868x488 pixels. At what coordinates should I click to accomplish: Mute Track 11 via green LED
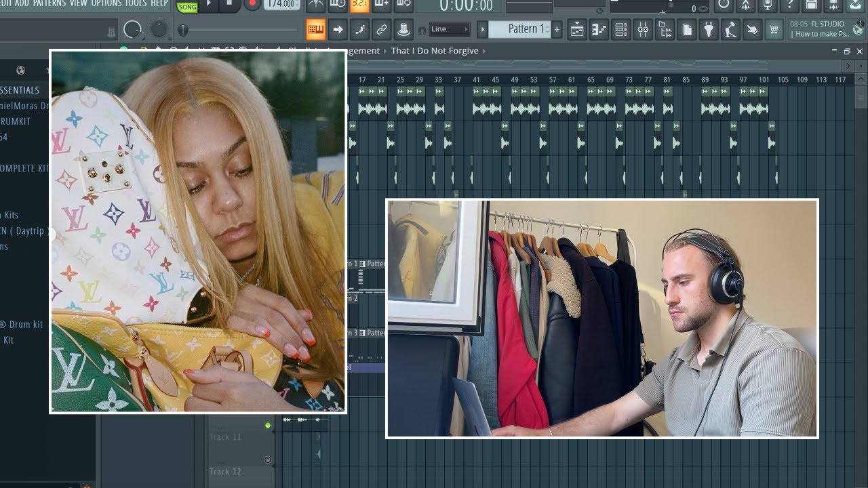tap(268, 426)
